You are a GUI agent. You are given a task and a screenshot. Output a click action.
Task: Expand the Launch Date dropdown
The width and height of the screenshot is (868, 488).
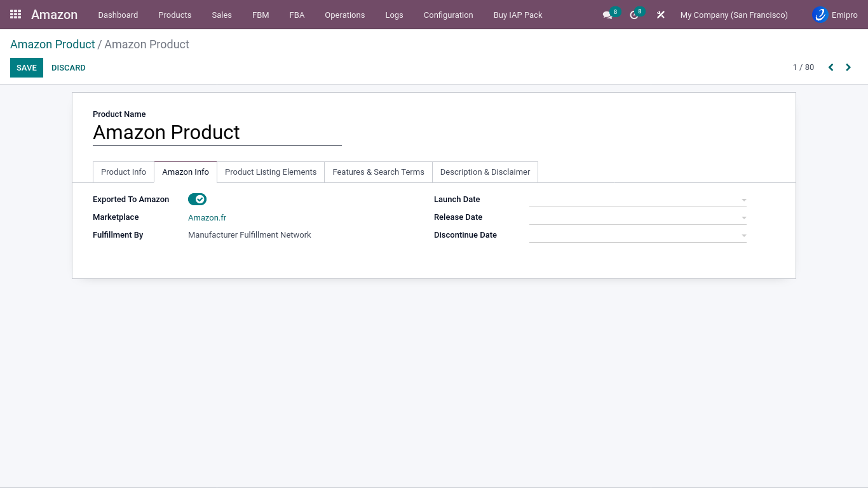[743, 200]
